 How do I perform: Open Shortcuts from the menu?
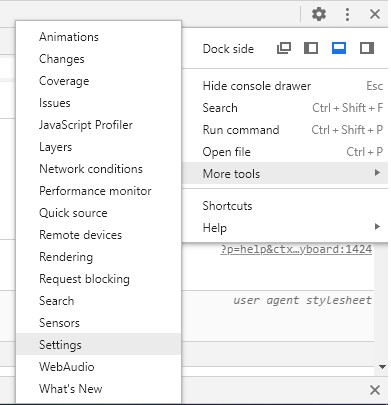click(x=285, y=206)
